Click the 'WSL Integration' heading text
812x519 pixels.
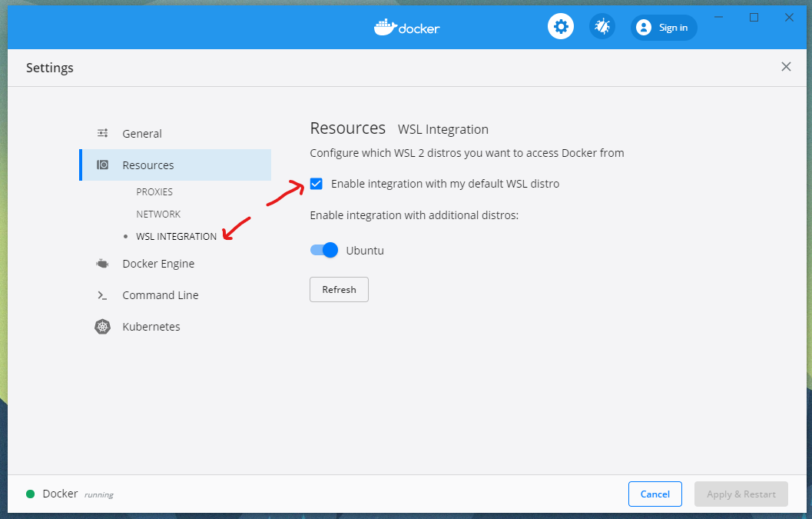443,129
